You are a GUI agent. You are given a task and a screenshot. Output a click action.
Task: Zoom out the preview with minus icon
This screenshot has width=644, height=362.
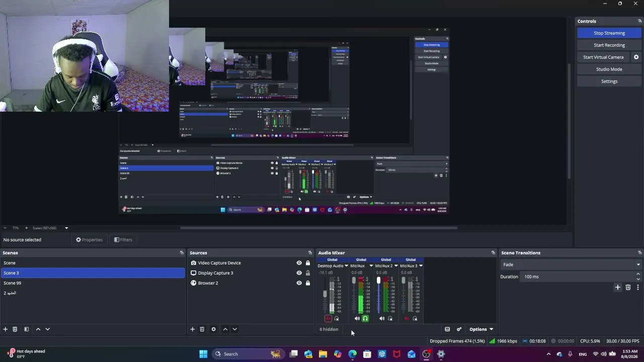pos(5,228)
